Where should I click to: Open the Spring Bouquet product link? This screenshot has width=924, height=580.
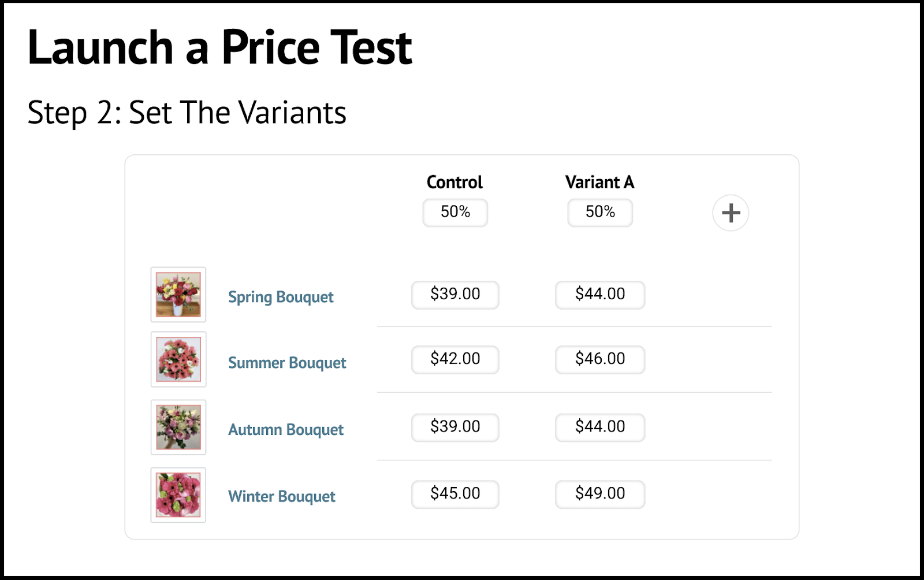281,297
